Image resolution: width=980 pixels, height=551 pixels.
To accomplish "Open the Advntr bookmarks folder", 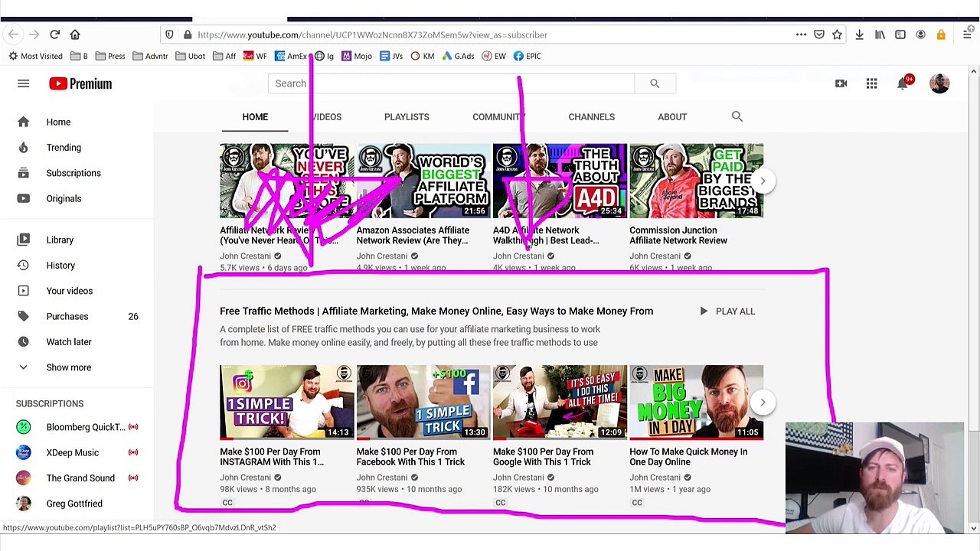I will [150, 56].
